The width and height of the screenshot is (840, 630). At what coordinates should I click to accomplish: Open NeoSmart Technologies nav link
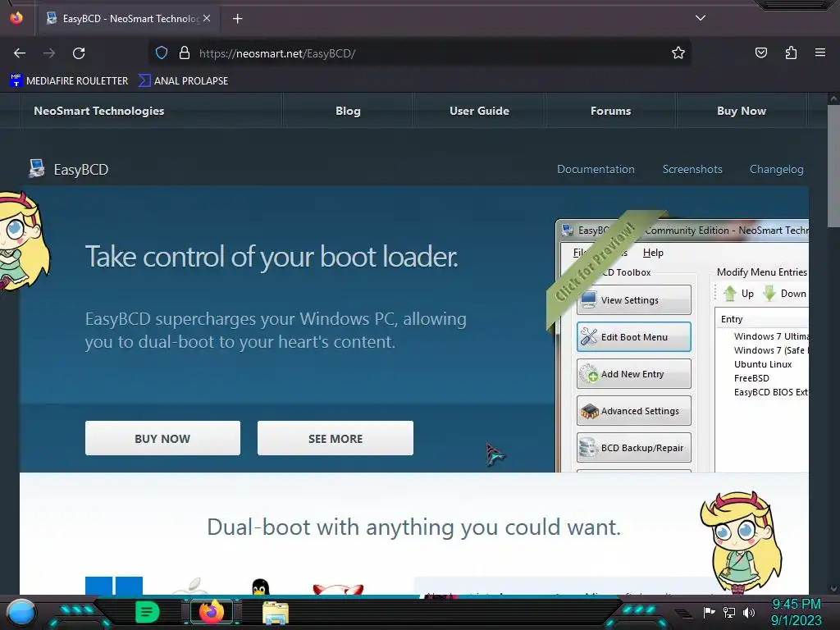pos(99,111)
